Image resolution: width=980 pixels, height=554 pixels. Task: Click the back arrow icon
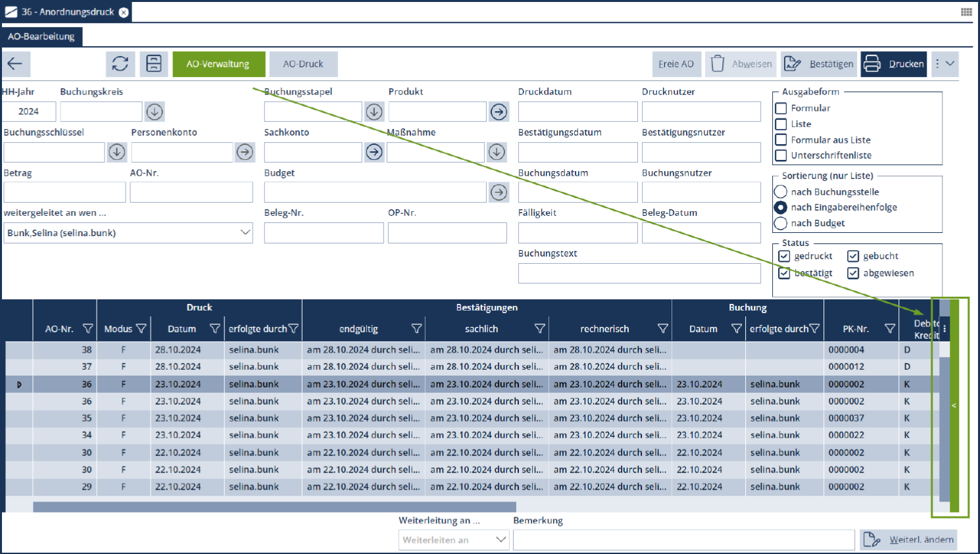point(15,64)
